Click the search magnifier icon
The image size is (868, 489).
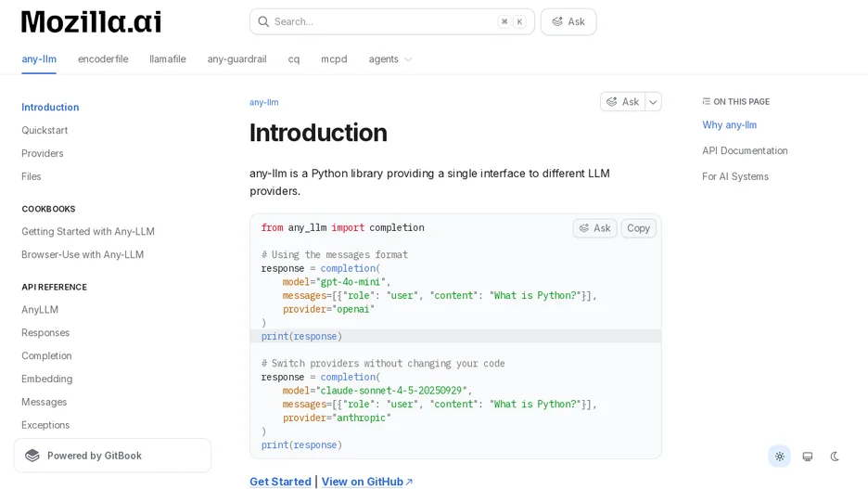click(263, 21)
